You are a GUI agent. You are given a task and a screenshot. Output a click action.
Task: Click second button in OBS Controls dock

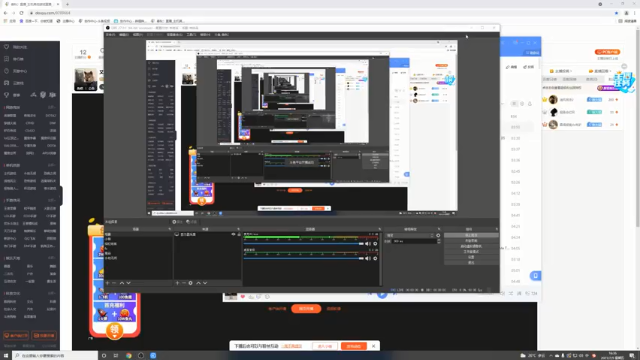[471, 241]
